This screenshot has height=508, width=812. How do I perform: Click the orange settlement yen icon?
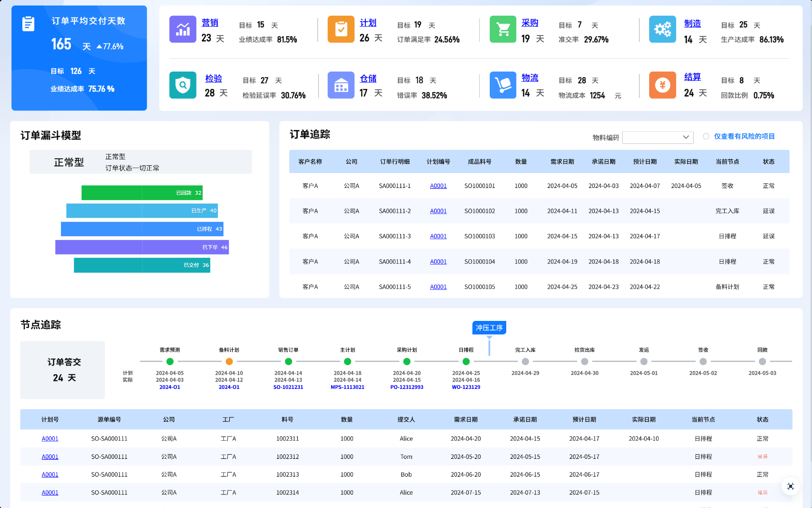[662, 85]
